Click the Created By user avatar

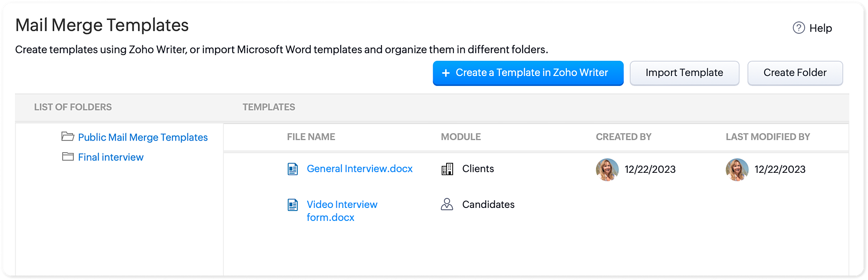(607, 169)
